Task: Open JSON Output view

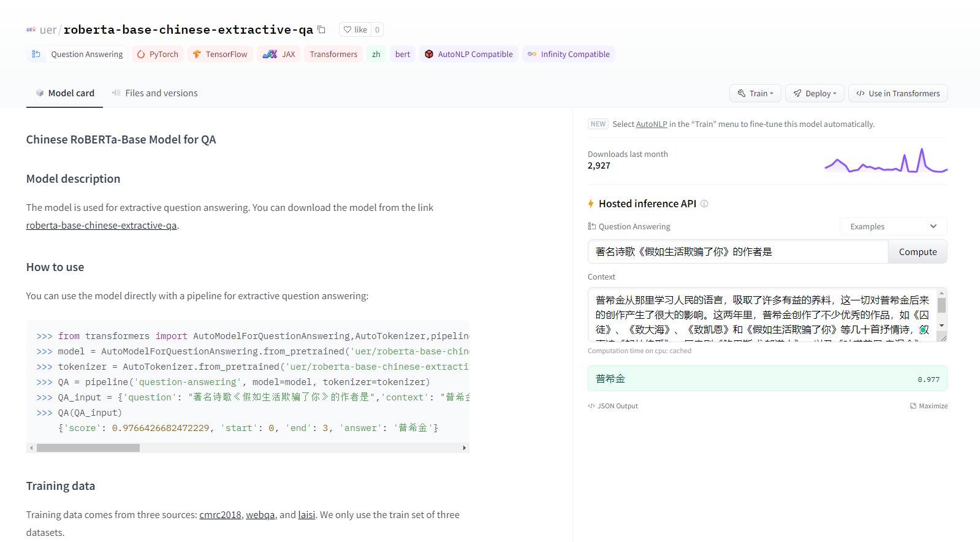Action: [x=613, y=406]
